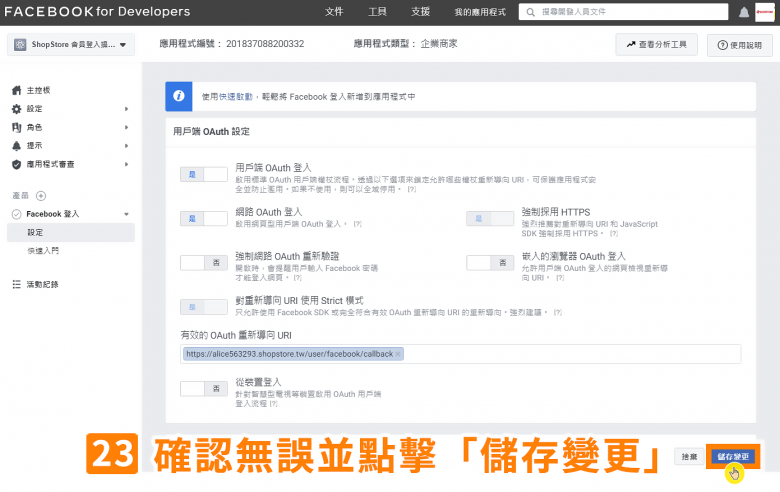Screen dimensions: 780x492
Task: Expand the 提示 sidebar arrow
Action: tap(126, 146)
